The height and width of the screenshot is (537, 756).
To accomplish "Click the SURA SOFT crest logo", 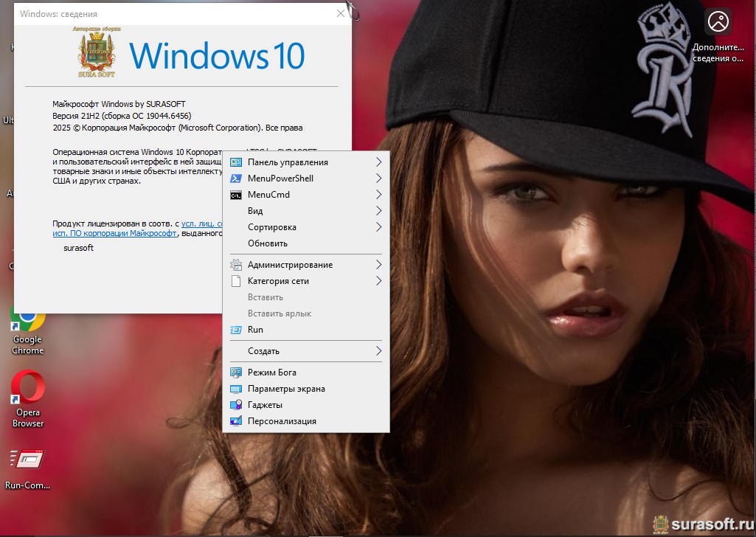I will click(x=100, y=53).
